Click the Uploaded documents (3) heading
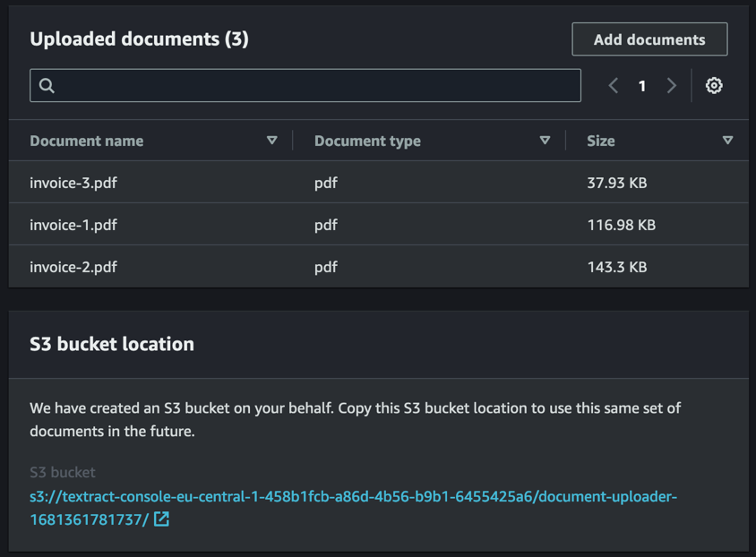The height and width of the screenshot is (557, 756). coord(139,39)
